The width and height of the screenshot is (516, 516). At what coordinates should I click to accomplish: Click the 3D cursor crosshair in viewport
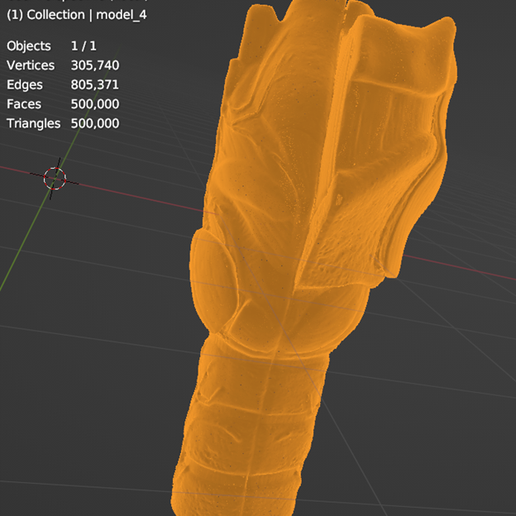click(x=55, y=179)
